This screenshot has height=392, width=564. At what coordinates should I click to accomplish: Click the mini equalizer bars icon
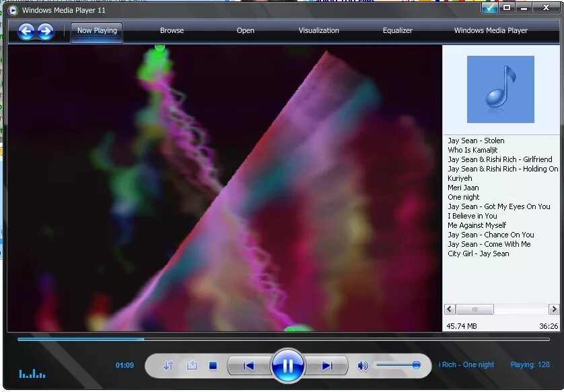tap(32, 374)
